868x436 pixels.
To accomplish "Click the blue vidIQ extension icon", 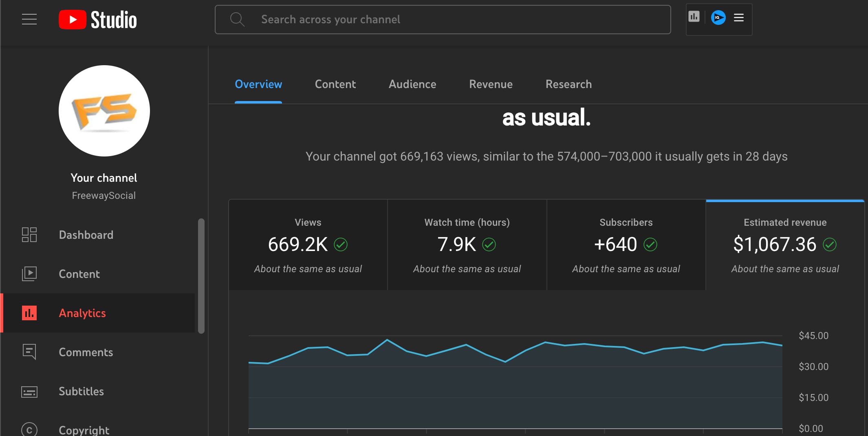I will click(718, 18).
